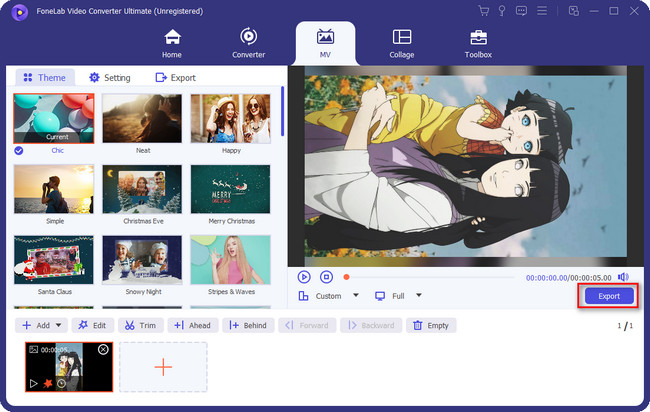Stop the preview playback
The image size is (650, 412).
click(327, 277)
